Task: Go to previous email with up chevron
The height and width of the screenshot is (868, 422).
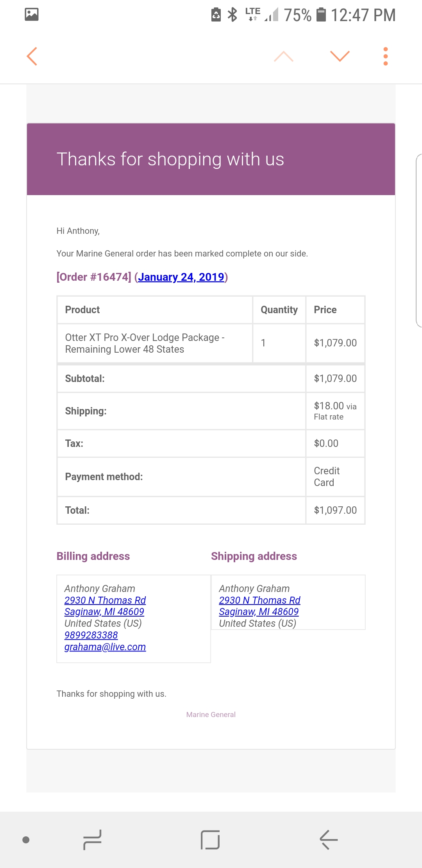Action: coord(284,56)
